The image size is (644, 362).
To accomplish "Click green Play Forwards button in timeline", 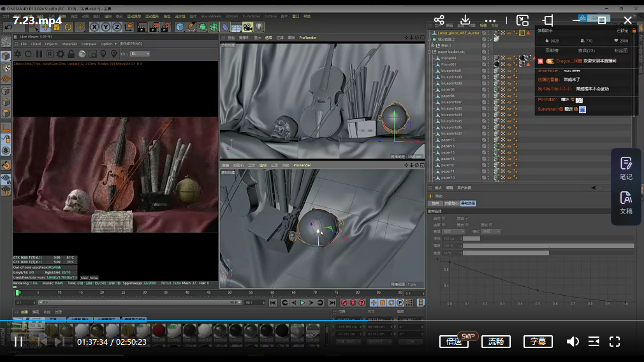I will click(302, 303).
